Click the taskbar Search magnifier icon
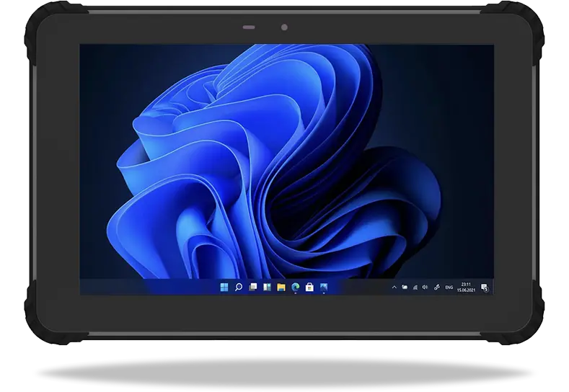This screenshot has height=392, width=569. 238,288
